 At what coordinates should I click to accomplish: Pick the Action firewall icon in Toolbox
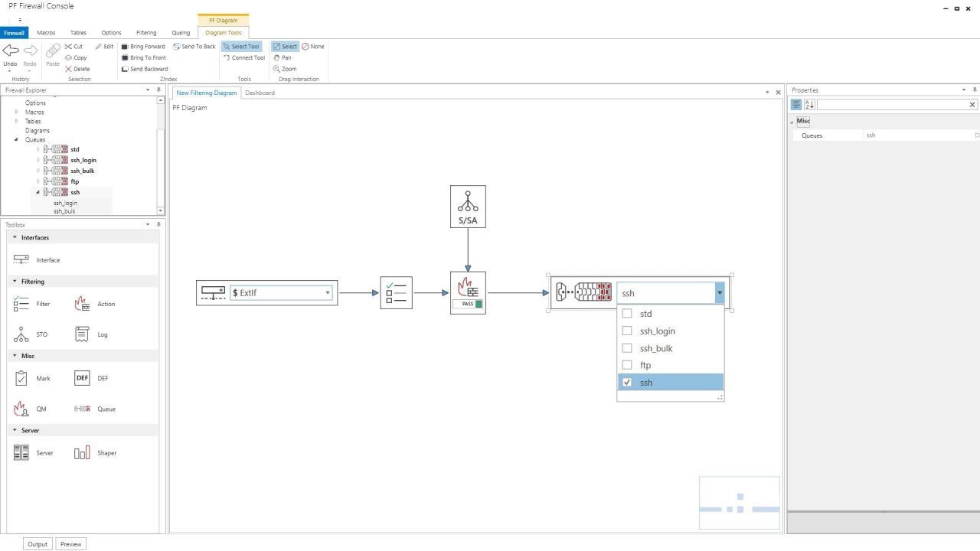click(x=82, y=304)
